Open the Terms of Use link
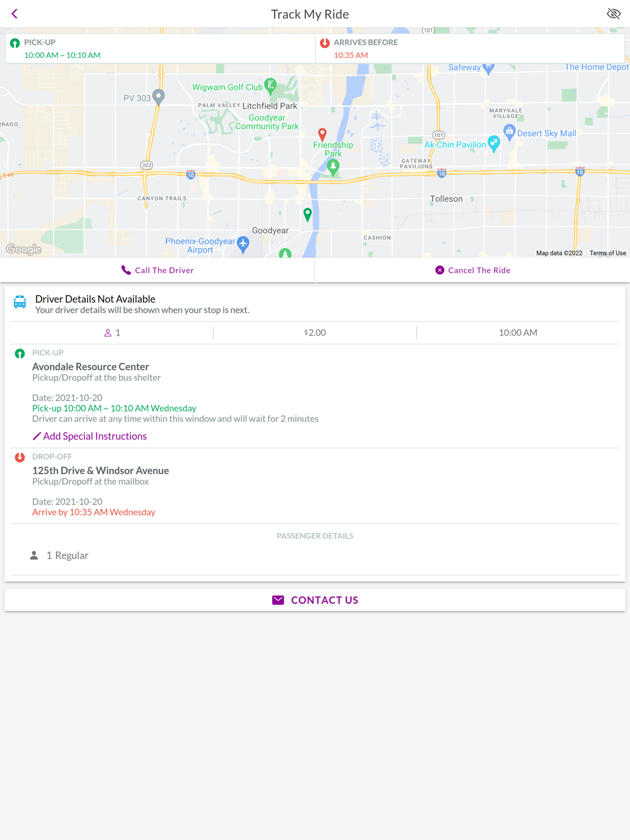The width and height of the screenshot is (630, 840). pos(608,253)
